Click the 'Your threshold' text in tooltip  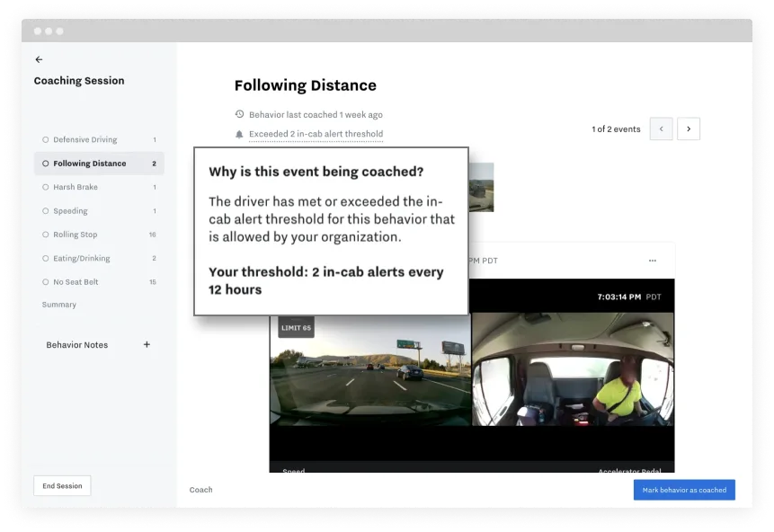click(x=325, y=280)
